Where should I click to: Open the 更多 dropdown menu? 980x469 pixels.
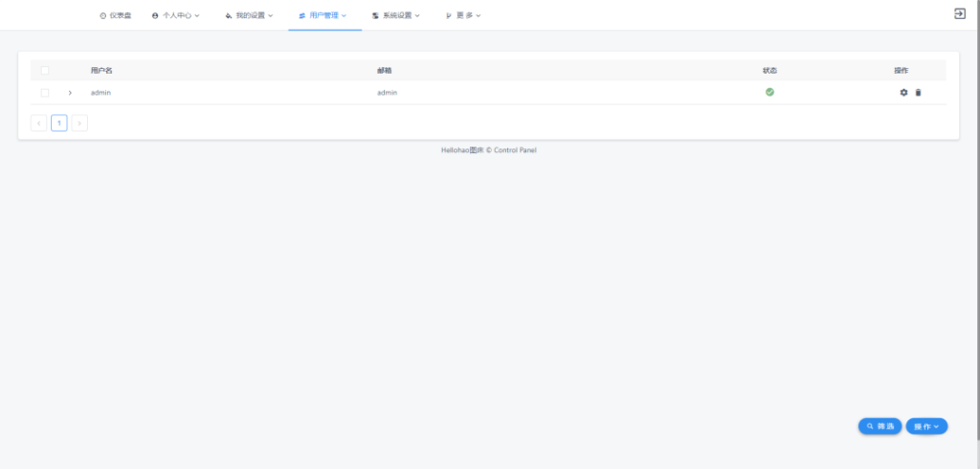(x=463, y=16)
